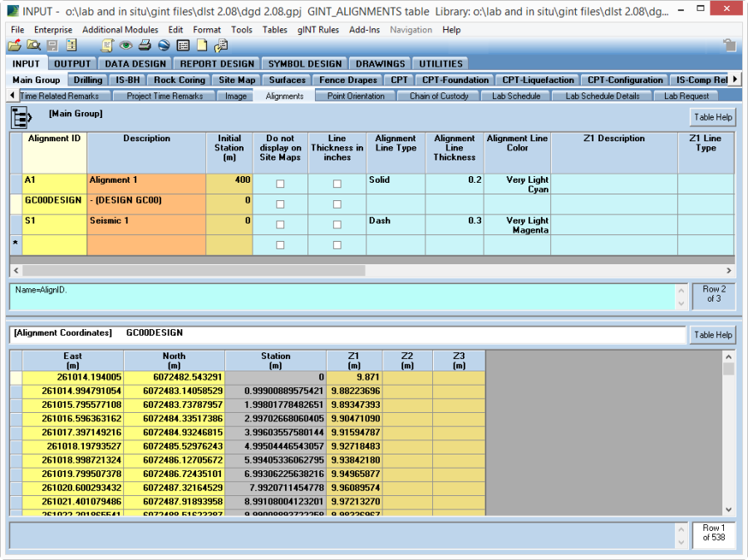Switch to the REPORT DESIGN tab
This screenshot has height=560, width=748.
pyautogui.click(x=218, y=63)
